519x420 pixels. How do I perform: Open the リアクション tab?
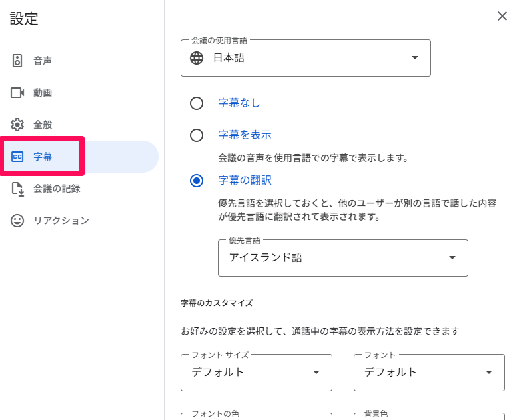tap(79, 221)
